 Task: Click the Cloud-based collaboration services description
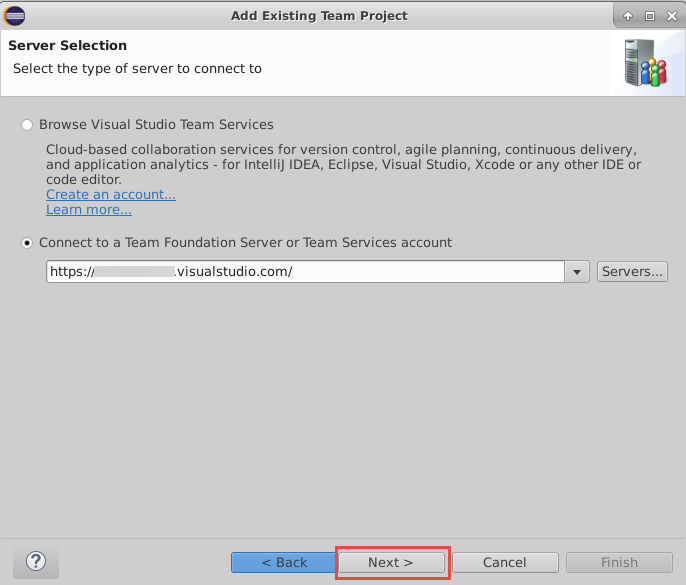pyautogui.click(x=343, y=165)
